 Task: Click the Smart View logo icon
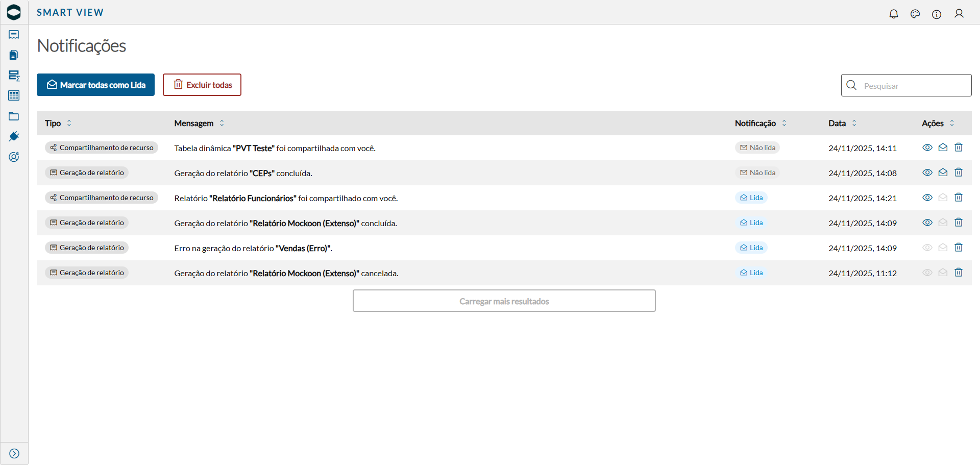(x=14, y=12)
